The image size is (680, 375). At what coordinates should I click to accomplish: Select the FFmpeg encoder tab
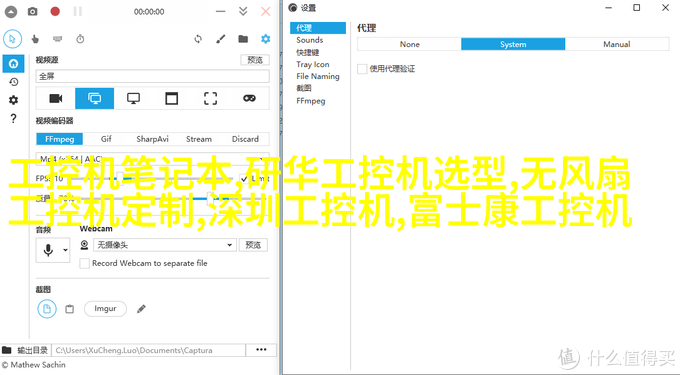coord(59,139)
